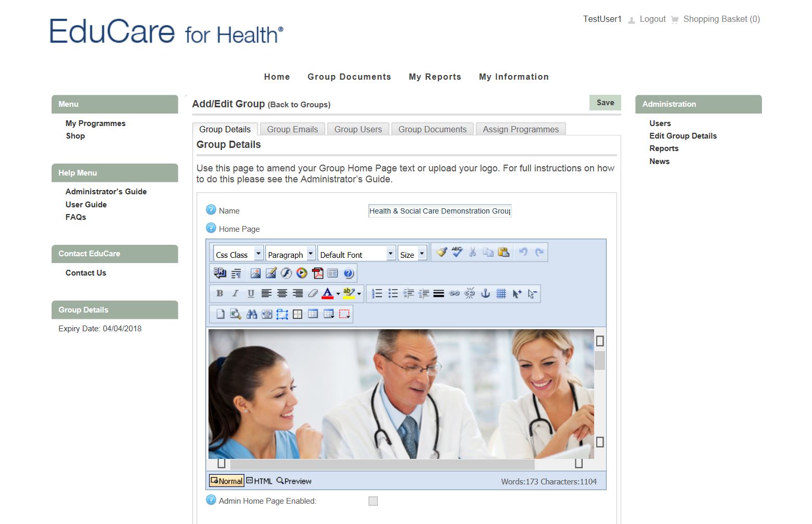
Task: Click the new document blank page icon
Action: 220,314
